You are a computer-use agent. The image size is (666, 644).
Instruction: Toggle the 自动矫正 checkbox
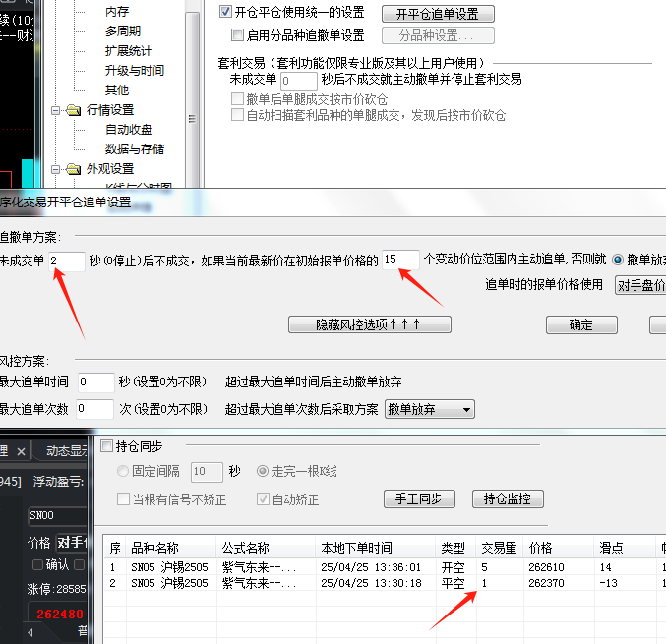(x=263, y=499)
